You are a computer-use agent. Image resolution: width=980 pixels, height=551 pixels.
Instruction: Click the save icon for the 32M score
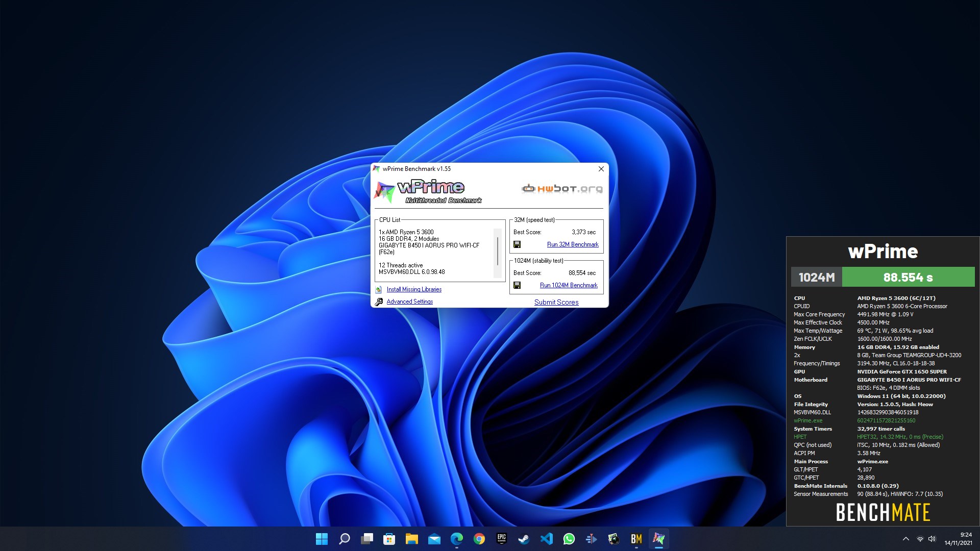pyautogui.click(x=517, y=244)
